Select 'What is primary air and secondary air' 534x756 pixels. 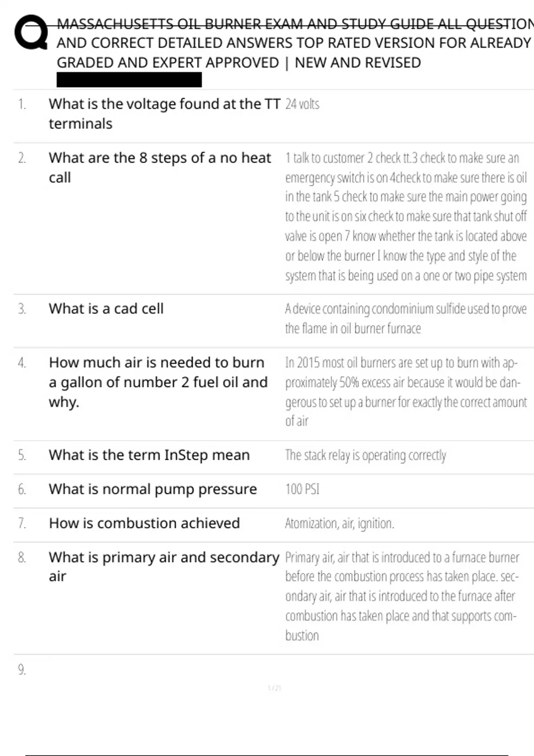pos(164,567)
